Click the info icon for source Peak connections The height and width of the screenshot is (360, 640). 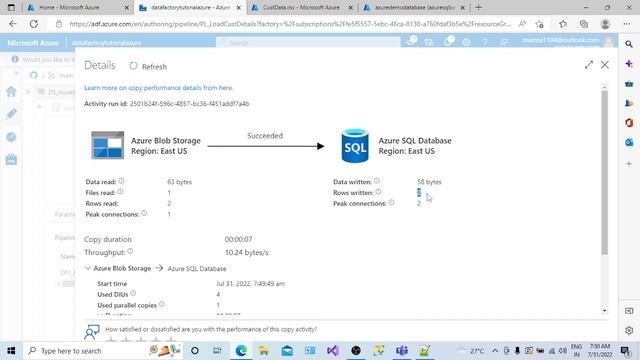[x=144, y=213]
